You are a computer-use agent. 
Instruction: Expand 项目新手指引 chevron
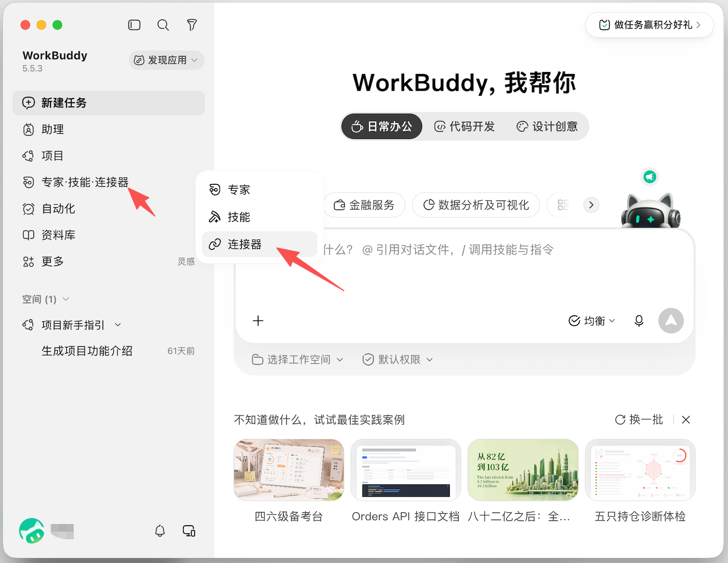coord(118,325)
